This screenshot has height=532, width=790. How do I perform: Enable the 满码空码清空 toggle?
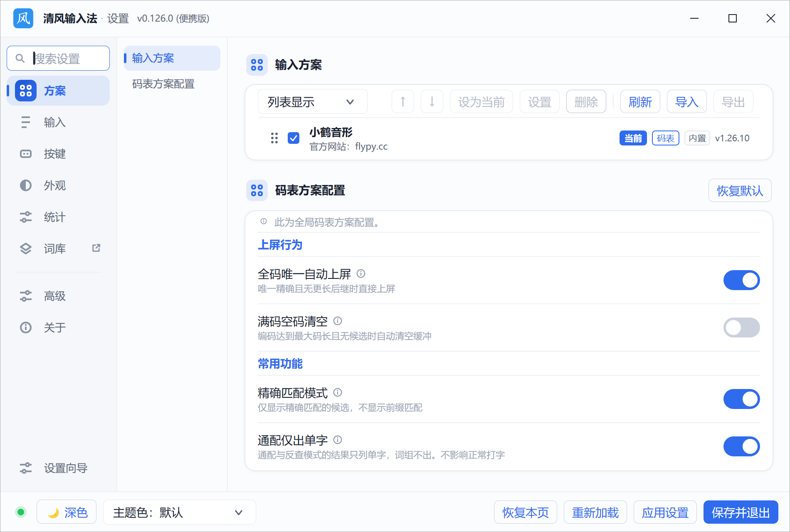(x=742, y=328)
